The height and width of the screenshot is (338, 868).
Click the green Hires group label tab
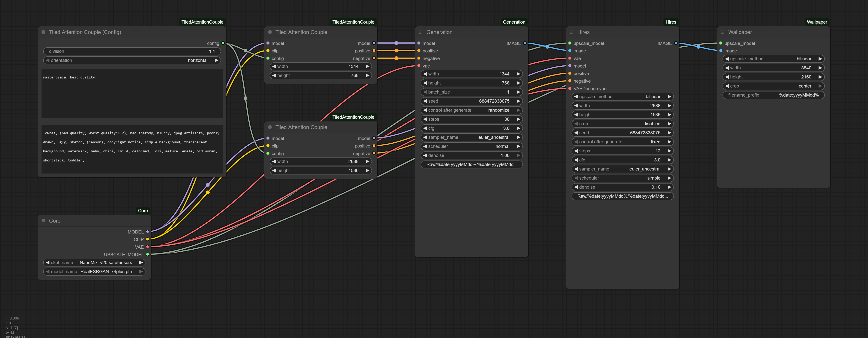[671, 22]
